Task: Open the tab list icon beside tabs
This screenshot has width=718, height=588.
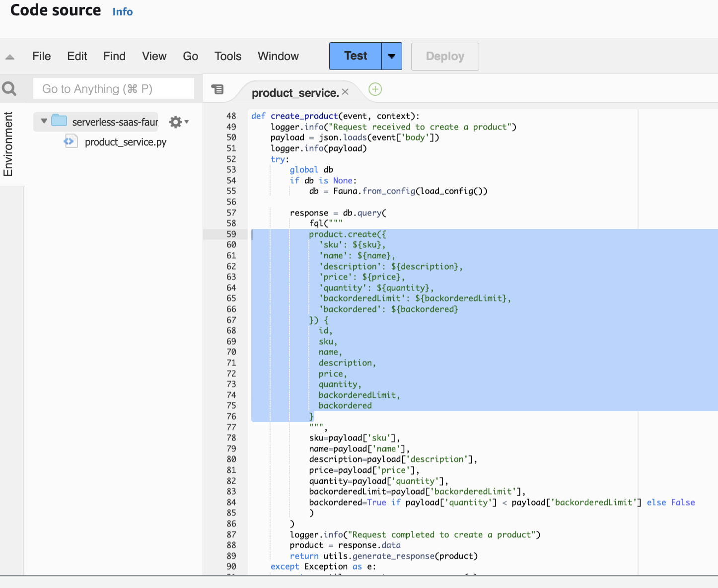Action: point(217,89)
